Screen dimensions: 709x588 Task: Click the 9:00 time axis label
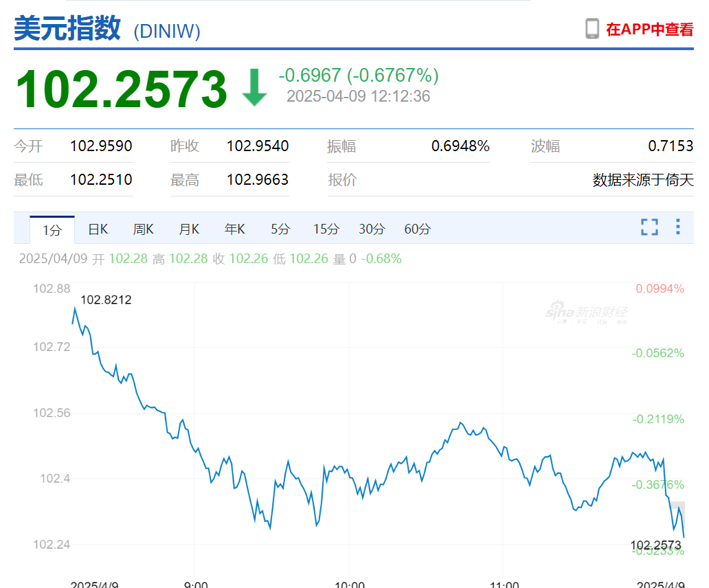pos(196,583)
